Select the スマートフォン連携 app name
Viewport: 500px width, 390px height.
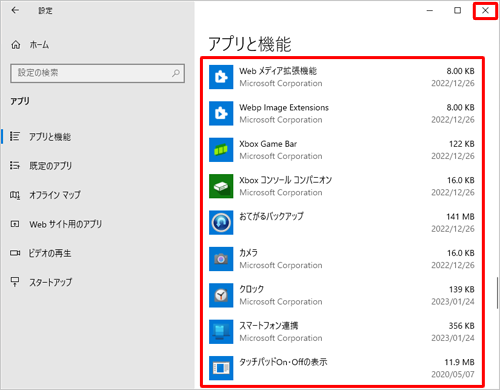(268, 326)
